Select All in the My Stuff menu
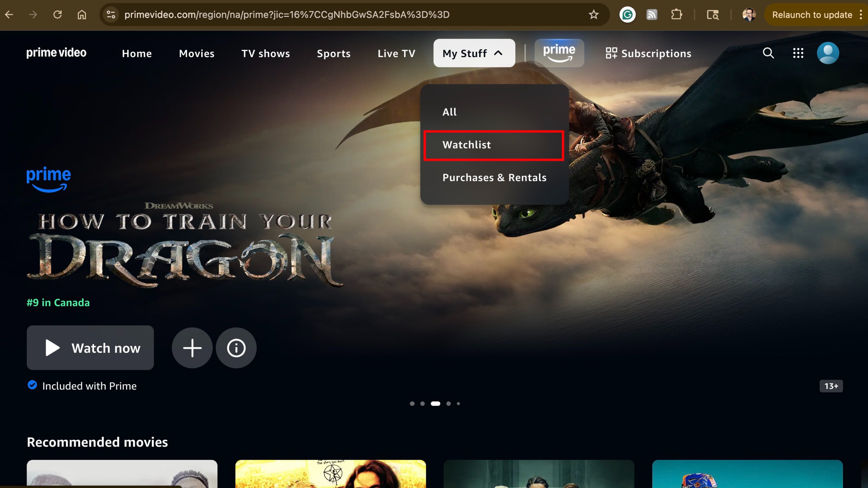The height and width of the screenshot is (488, 868). point(449,112)
